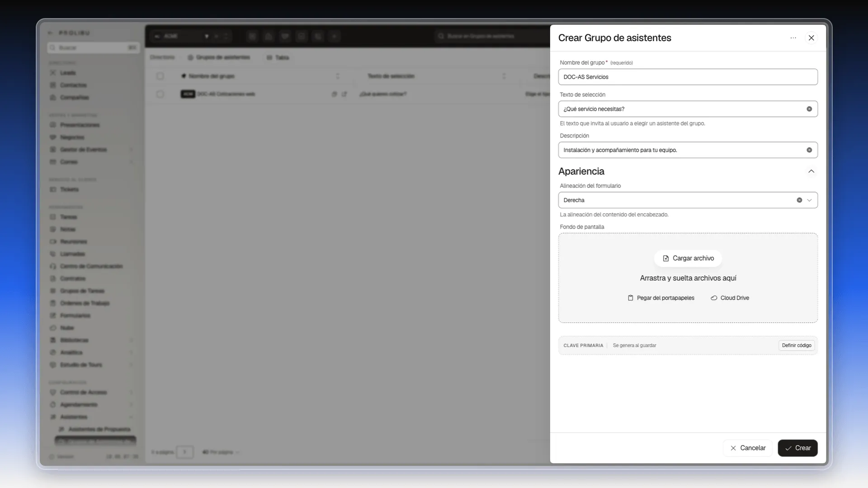Open Negocios in the sidebar
The height and width of the screenshot is (488, 868).
pos(72,137)
